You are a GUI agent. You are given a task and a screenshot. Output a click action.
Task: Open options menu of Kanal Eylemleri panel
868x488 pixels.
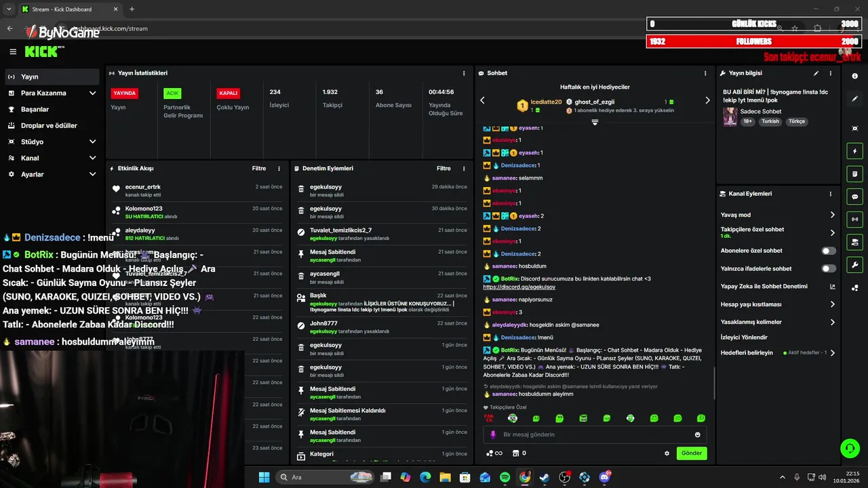831,194
